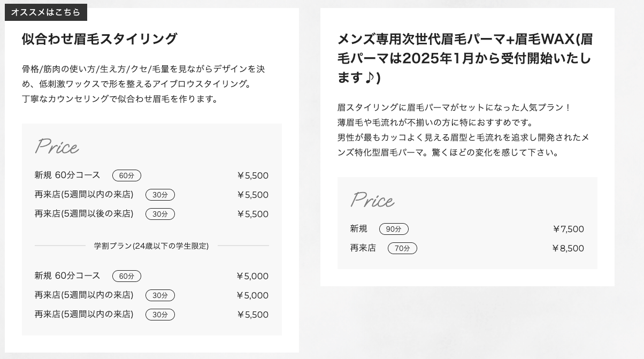Click the オススメはこちら badge
The width and height of the screenshot is (644, 359).
coord(46,12)
